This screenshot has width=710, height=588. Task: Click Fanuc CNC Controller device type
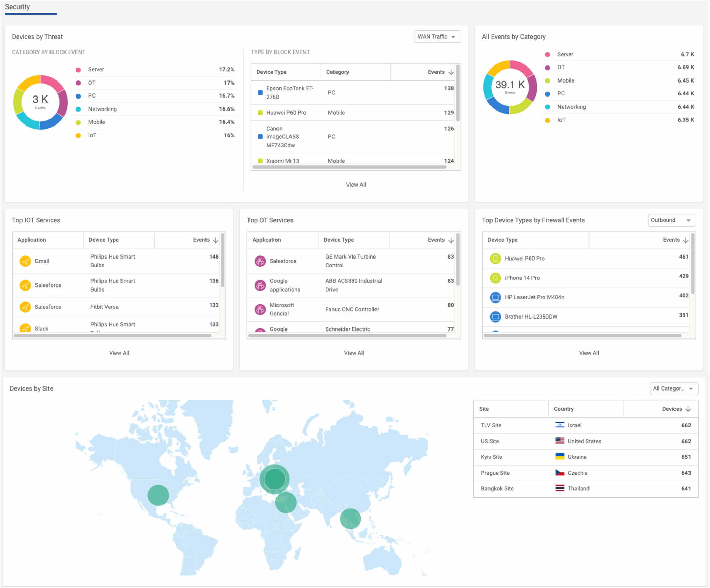pyautogui.click(x=352, y=309)
